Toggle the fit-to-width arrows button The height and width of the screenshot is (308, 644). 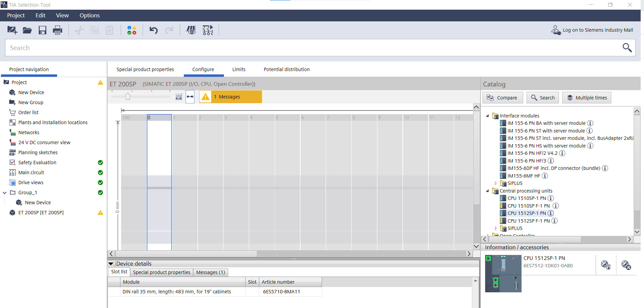[190, 97]
